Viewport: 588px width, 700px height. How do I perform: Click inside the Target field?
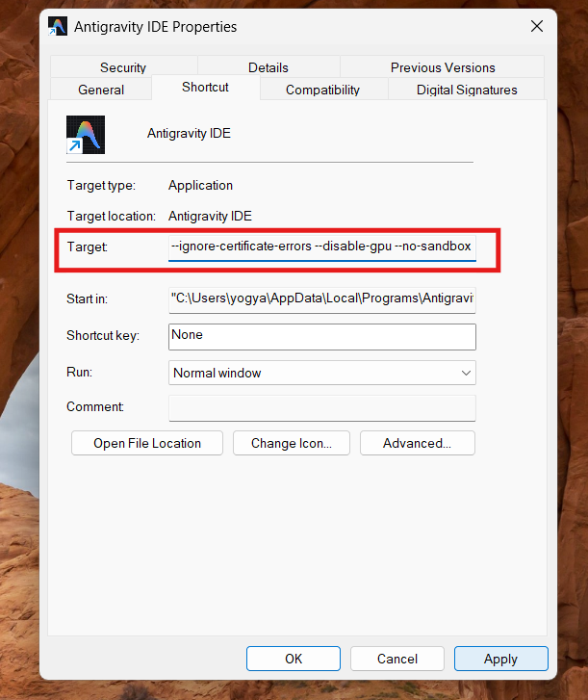322,246
